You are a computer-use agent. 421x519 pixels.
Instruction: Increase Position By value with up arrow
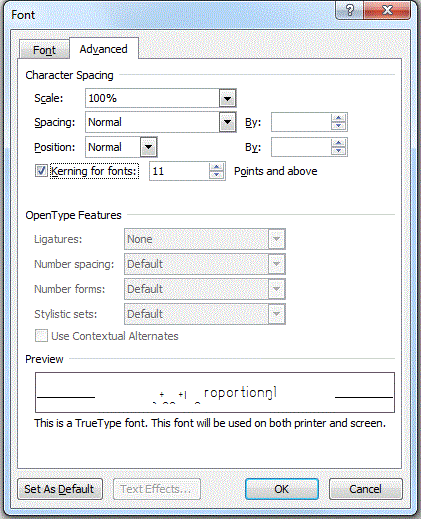[x=338, y=143]
